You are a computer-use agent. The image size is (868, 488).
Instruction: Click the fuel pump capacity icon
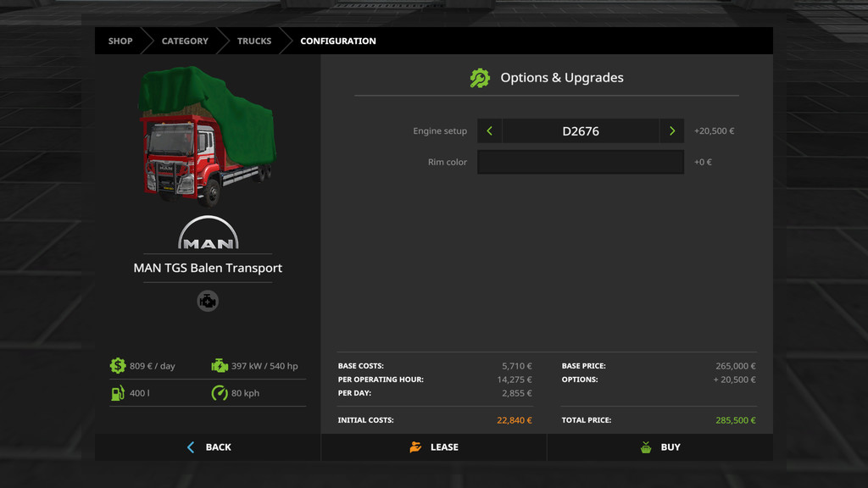(x=118, y=393)
